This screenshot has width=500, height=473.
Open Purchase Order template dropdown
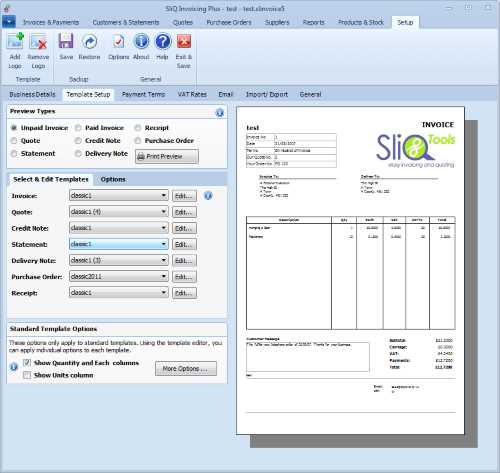coord(119,276)
